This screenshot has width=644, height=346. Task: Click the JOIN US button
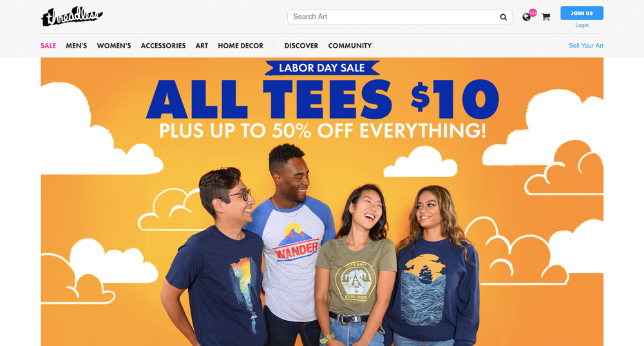click(582, 13)
